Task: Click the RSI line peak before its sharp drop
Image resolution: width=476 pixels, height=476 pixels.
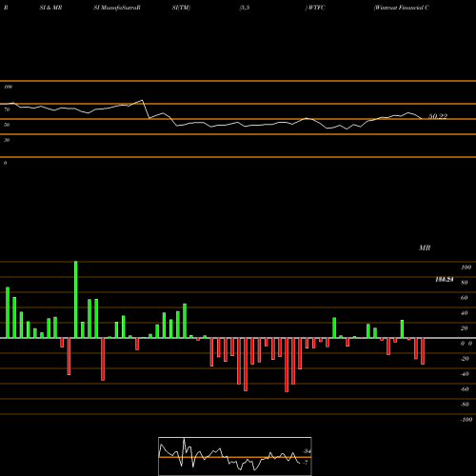Action: tap(142, 100)
